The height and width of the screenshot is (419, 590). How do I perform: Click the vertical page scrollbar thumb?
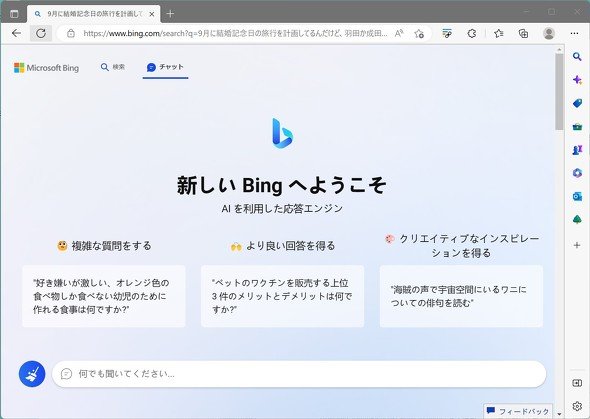(x=559, y=92)
